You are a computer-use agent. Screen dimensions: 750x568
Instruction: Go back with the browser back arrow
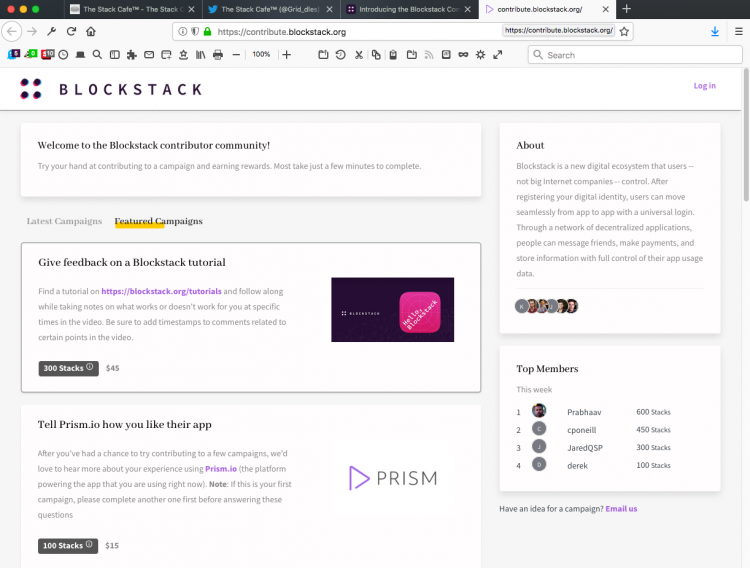pos(12,32)
